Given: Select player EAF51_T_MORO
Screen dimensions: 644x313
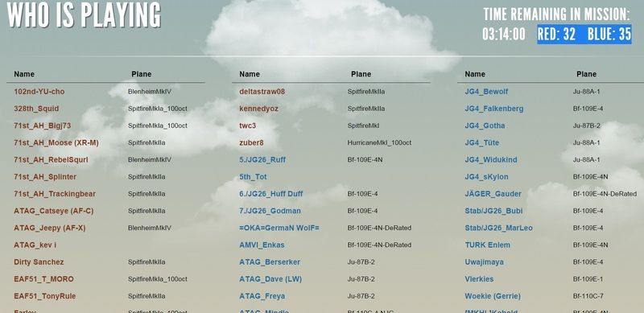Looking at the screenshot, I should [44, 279].
